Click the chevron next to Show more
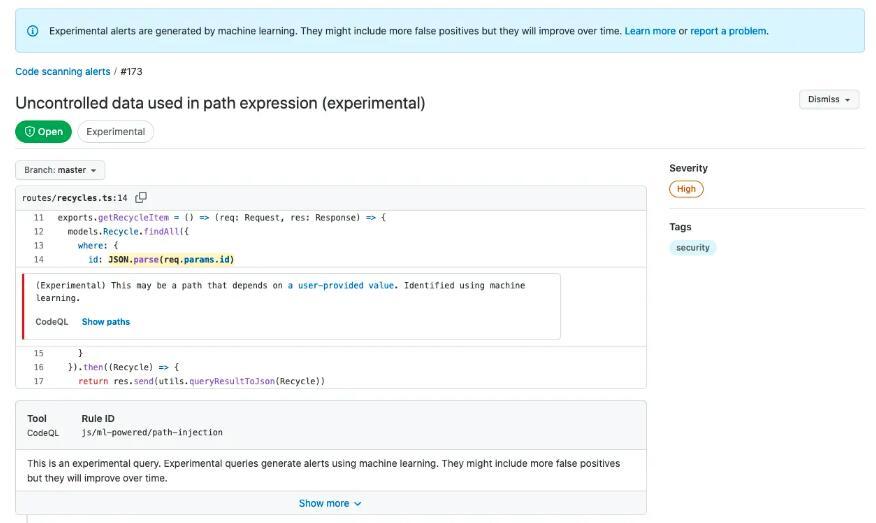Image resolution: width=876 pixels, height=523 pixels. (358, 504)
